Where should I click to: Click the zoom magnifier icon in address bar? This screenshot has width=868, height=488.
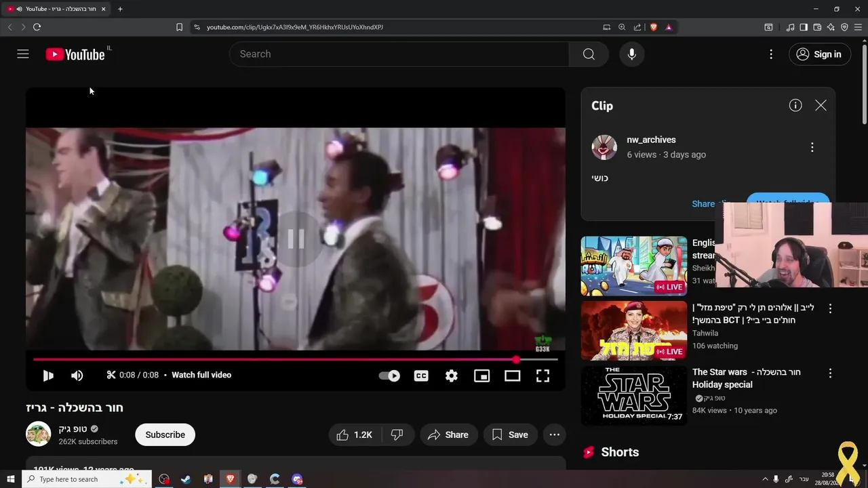[x=622, y=27]
